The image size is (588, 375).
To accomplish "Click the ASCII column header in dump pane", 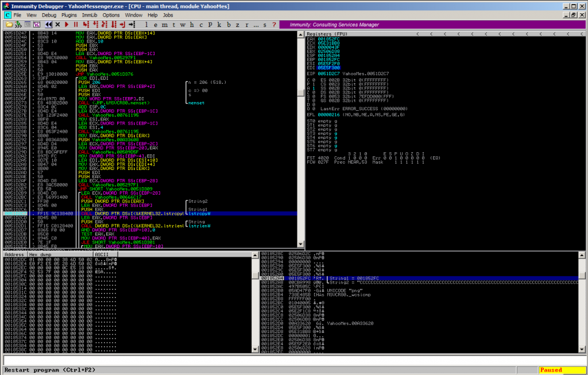I will tap(106, 254).
